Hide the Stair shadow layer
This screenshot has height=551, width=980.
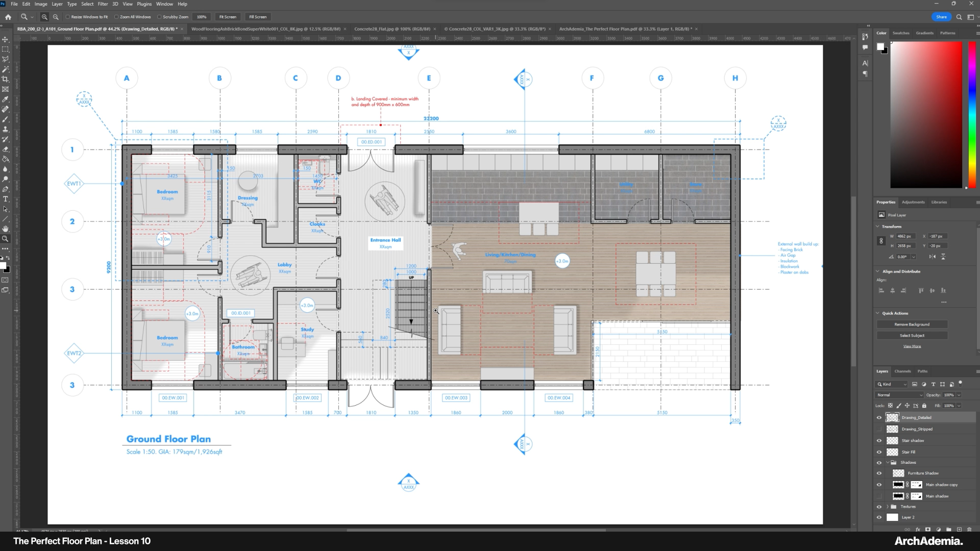click(x=879, y=440)
